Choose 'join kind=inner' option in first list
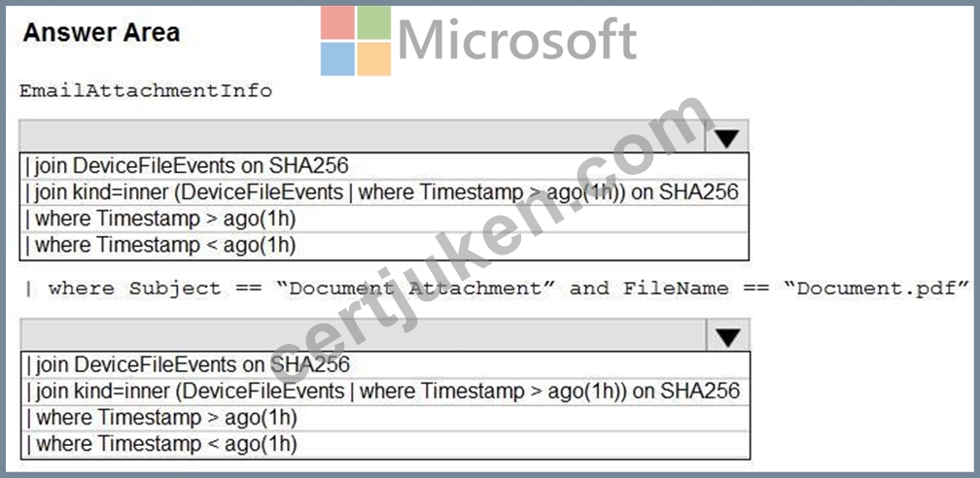The image size is (980, 478). click(384, 191)
